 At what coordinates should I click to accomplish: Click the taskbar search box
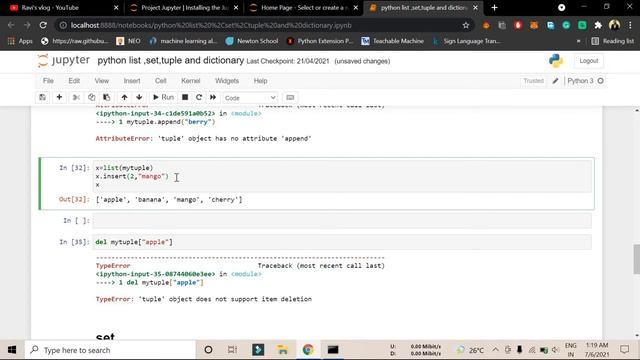(x=110, y=350)
